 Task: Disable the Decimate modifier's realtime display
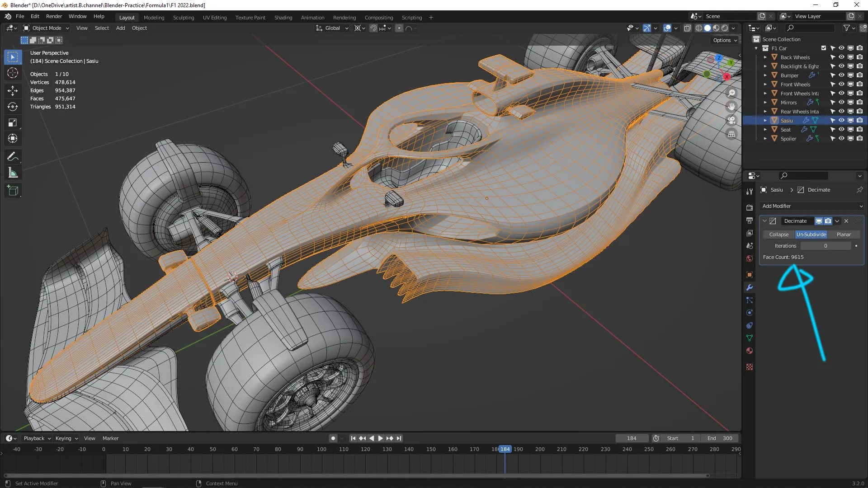pyautogui.click(x=819, y=221)
